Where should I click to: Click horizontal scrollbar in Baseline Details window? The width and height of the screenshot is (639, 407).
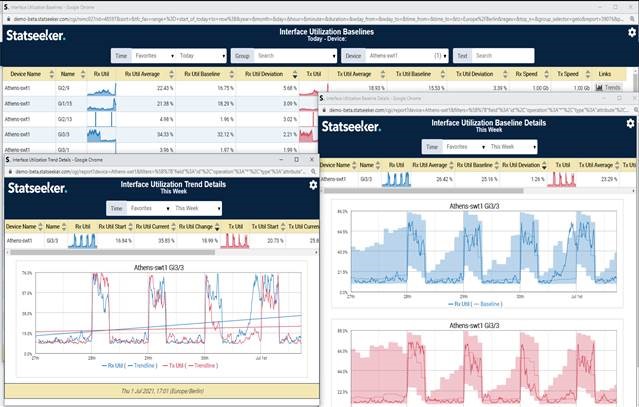422,190
